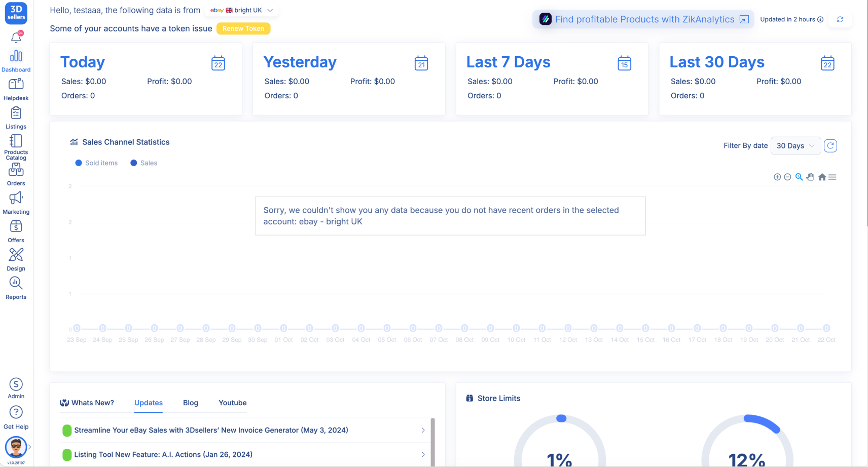Open the Streamline Your eBay Sales update
Viewport: 868px width, 467px height.
211,430
